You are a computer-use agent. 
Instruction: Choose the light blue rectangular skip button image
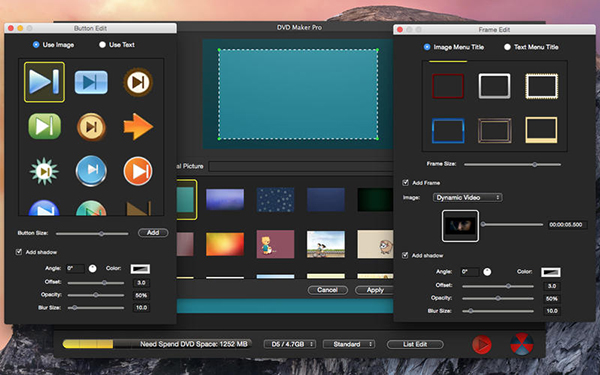point(91,82)
